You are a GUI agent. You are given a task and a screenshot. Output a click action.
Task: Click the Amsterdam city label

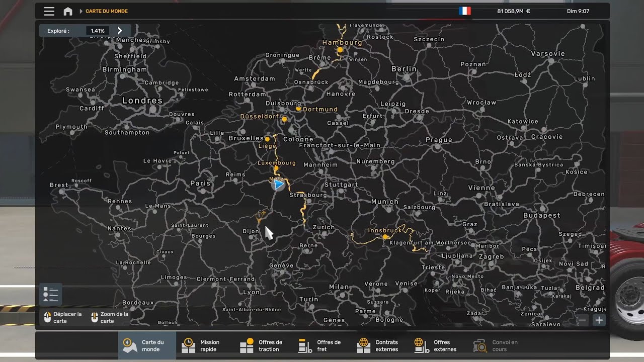pyautogui.click(x=255, y=78)
